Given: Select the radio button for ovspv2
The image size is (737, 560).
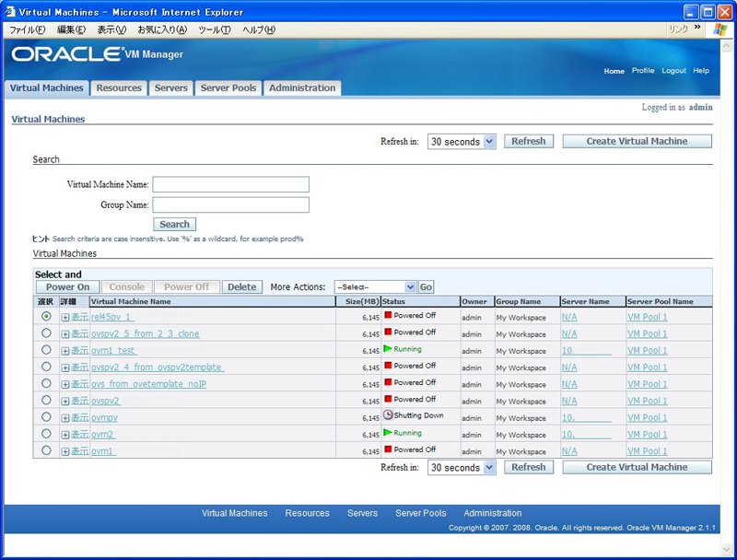Looking at the screenshot, I should click(x=46, y=400).
